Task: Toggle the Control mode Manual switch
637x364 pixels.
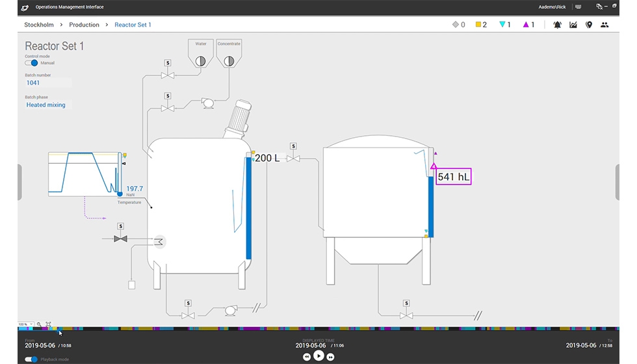Action: coord(31,63)
